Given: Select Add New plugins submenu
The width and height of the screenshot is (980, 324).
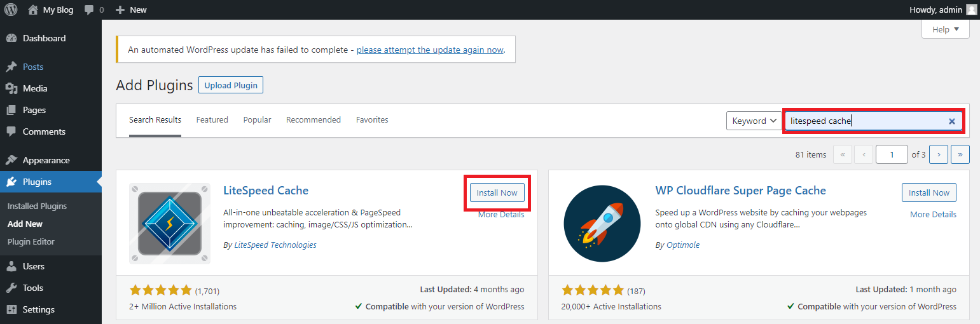Looking at the screenshot, I should 25,224.
